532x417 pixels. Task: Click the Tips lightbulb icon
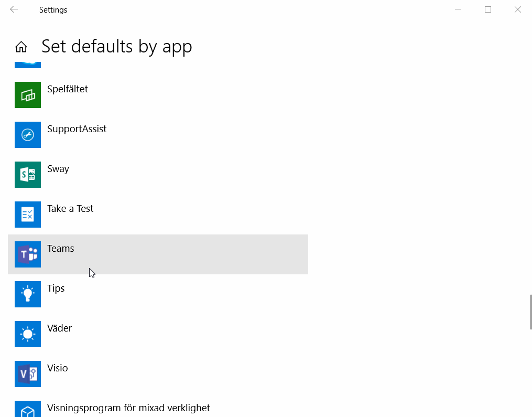point(28,294)
